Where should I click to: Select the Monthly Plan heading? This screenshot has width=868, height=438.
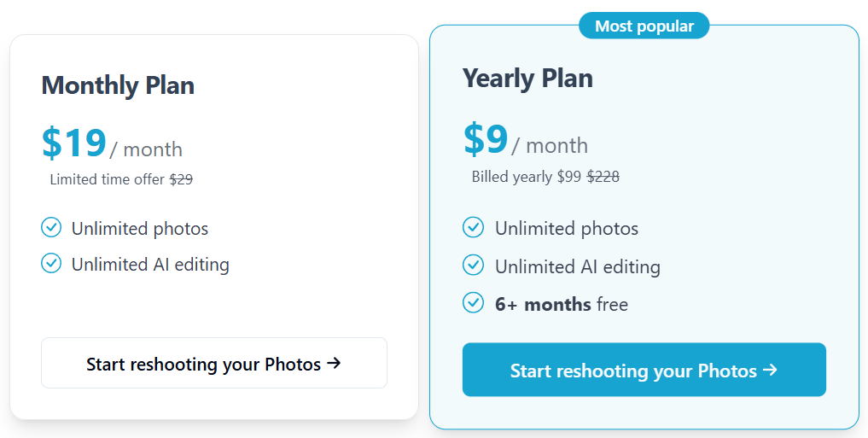coord(118,85)
